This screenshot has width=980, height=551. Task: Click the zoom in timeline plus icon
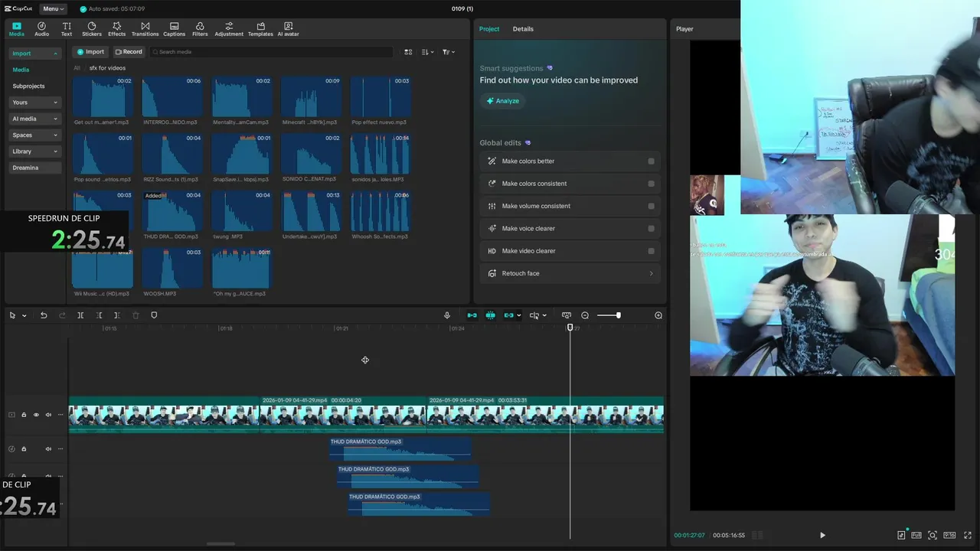pos(658,315)
